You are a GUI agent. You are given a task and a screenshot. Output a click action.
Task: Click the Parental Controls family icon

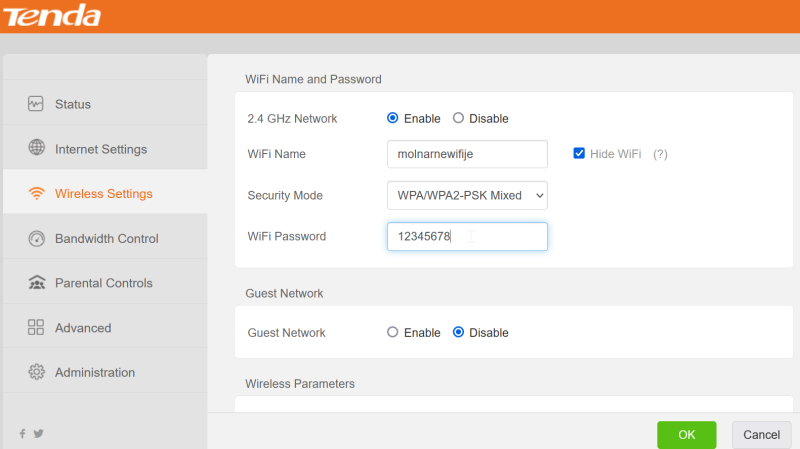[x=36, y=282]
